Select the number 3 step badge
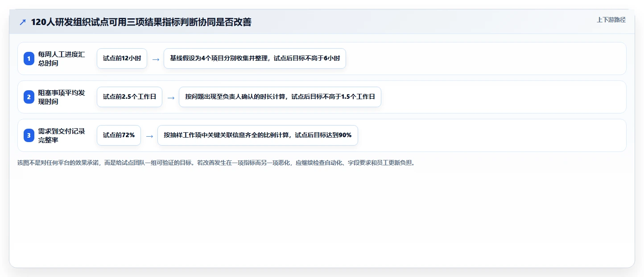This screenshot has height=277, width=644. 29,135
